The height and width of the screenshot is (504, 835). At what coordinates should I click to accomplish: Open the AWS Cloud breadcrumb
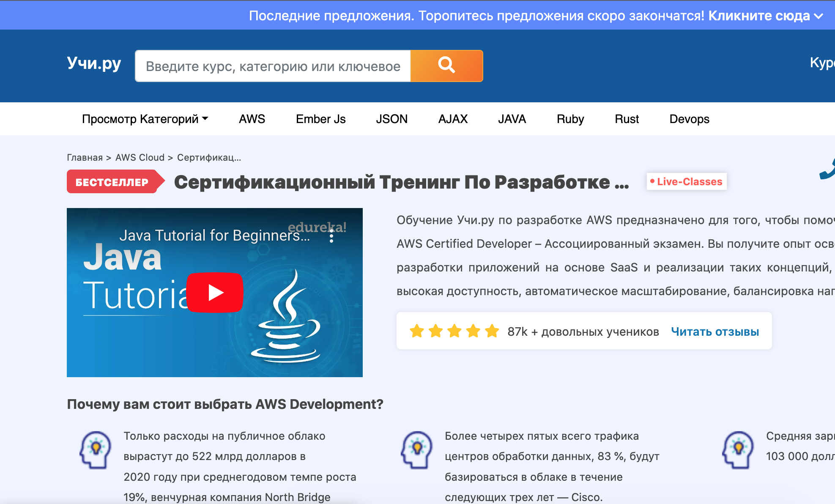point(140,157)
